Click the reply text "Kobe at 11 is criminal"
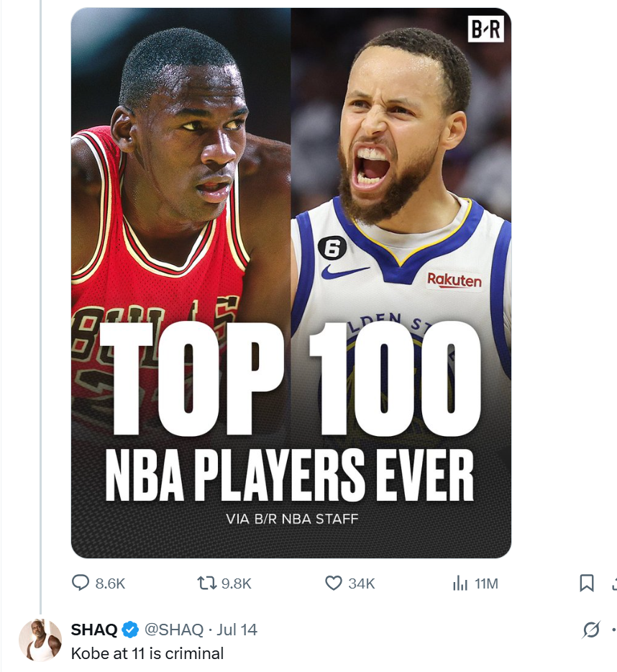 (x=147, y=653)
